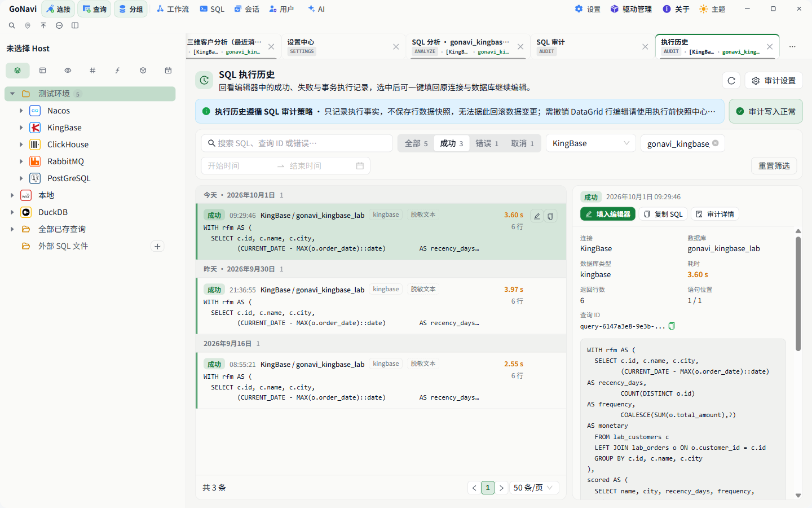Viewport: 812px width, 508px height.
Task: Filter records by 取消 status
Action: 523,143
